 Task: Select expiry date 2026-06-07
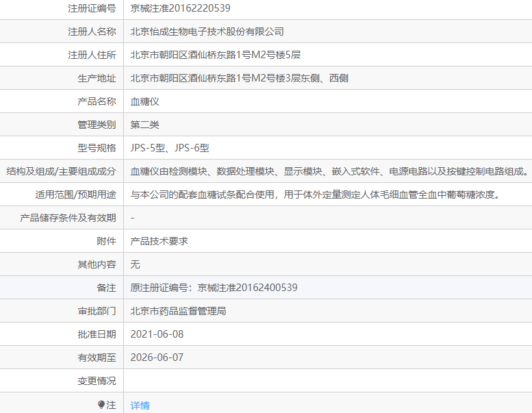point(157,358)
